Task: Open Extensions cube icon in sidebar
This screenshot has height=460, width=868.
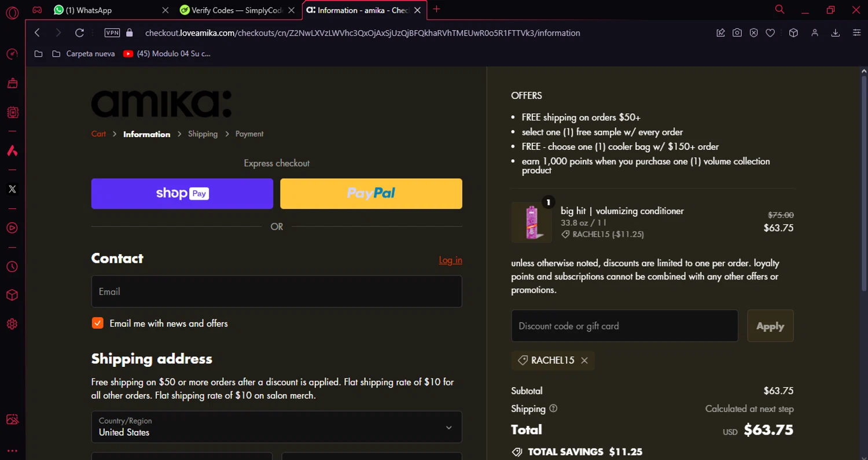Action: coord(12,295)
